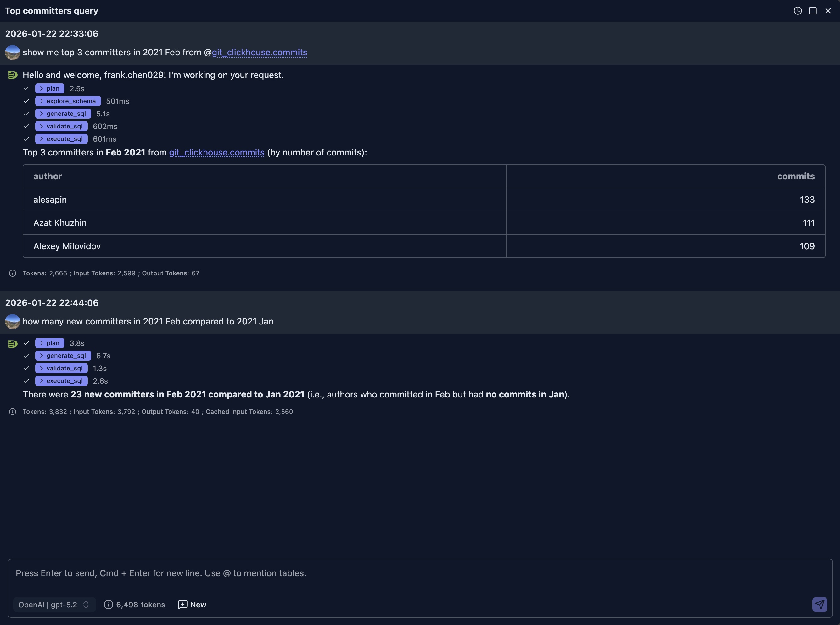This screenshot has height=625, width=840.
Task: Start a new chat with the New button
Action: [192, 604]
